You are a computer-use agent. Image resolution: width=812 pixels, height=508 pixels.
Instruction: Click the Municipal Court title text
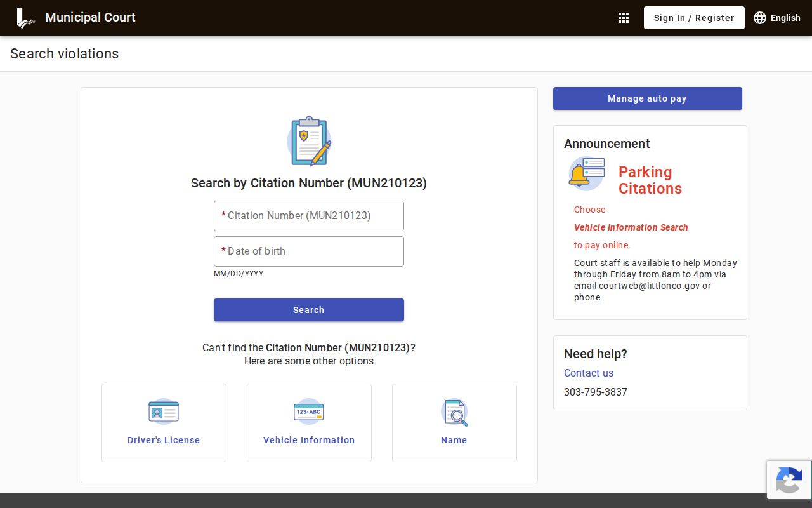[90, 17]
